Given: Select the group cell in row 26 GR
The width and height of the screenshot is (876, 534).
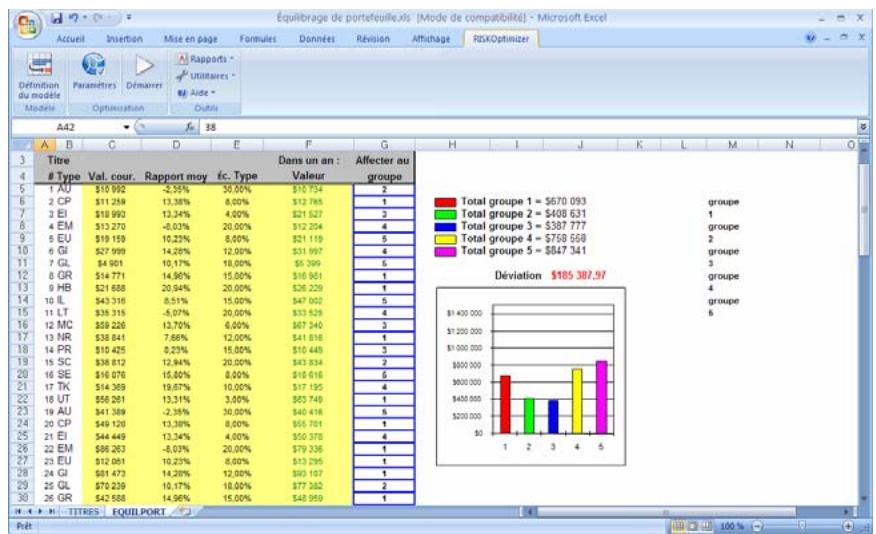Looking at the screenshot, I should 384,498.
